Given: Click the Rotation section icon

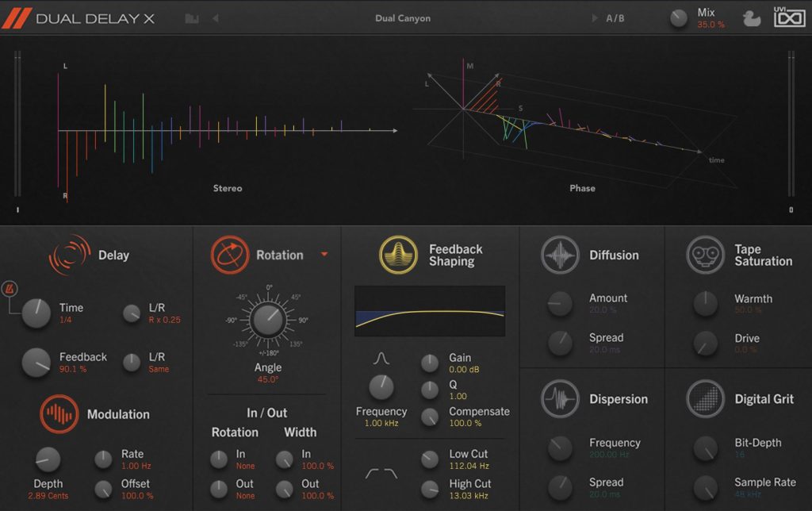Looking at the screenshot, I should point(230,255).
